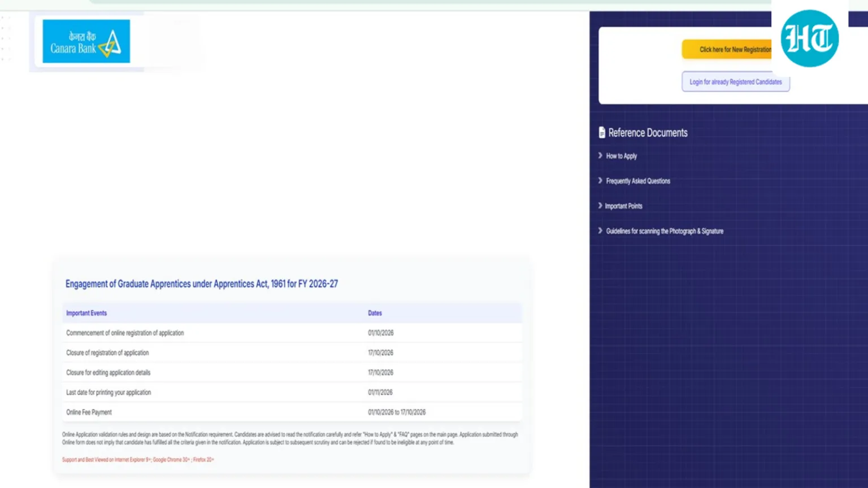Screen dimensions: 868x488
Task: Click the Online Application validation rules paragraph
Action: (x=290, y=438)
